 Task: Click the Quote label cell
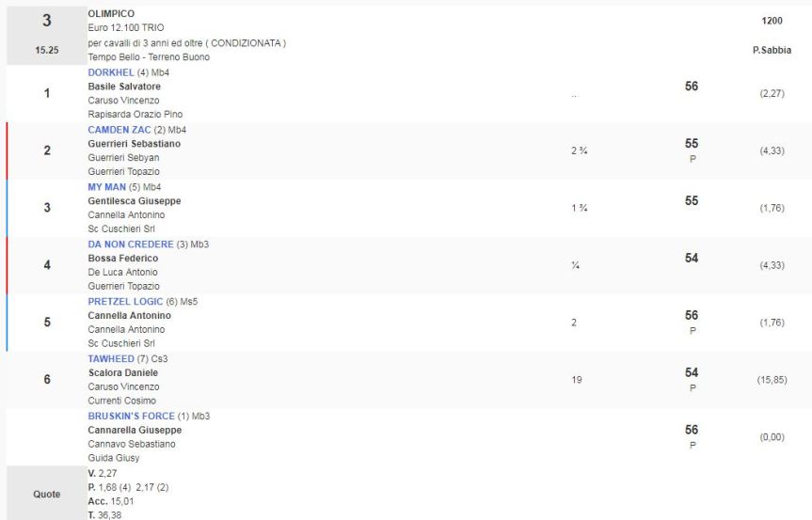46,494
